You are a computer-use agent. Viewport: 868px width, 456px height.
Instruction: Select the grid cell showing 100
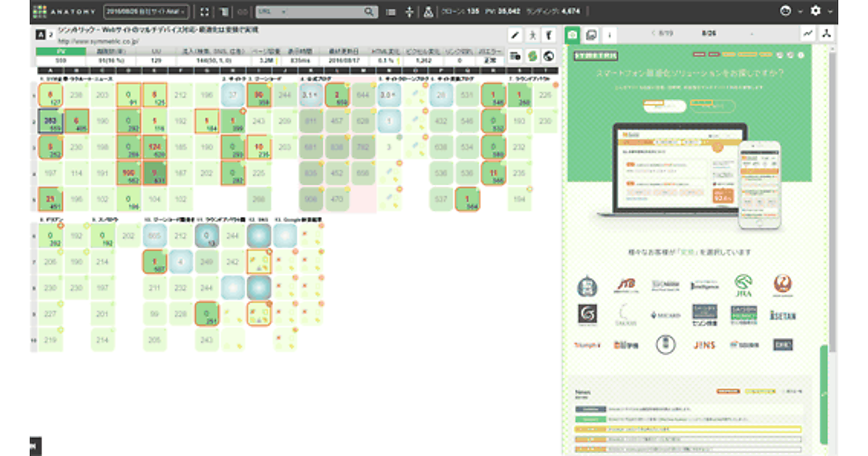click(x=129, y=174)
